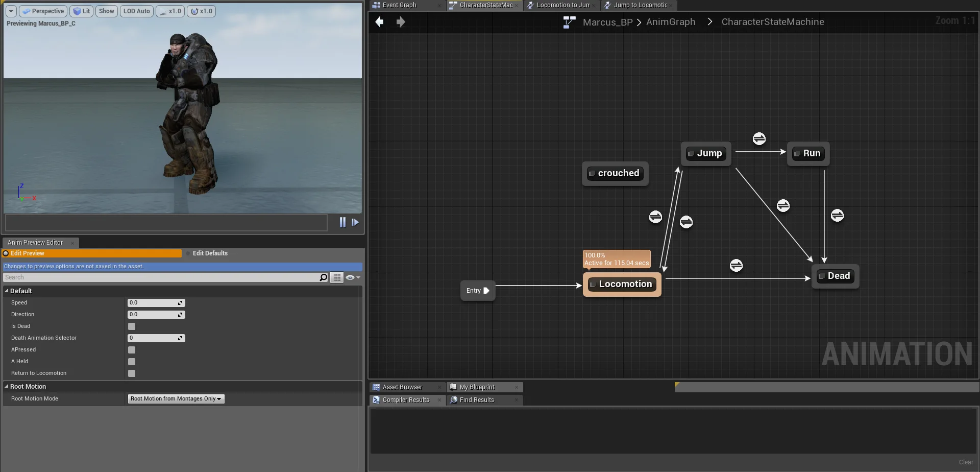Click the preview timeline scrub bar
The height and width of the screenshot is (472, 980).
166,223
